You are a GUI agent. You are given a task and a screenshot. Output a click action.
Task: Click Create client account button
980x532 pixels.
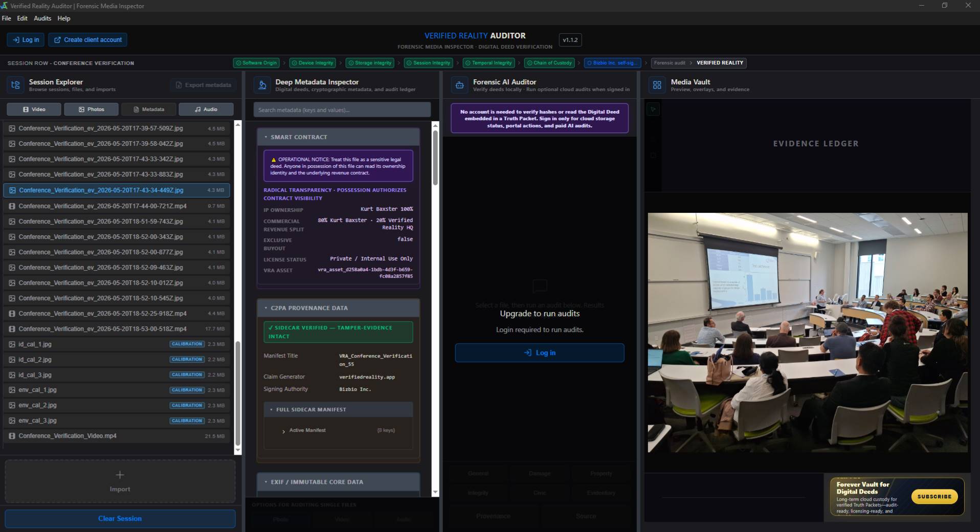point(88,40)
